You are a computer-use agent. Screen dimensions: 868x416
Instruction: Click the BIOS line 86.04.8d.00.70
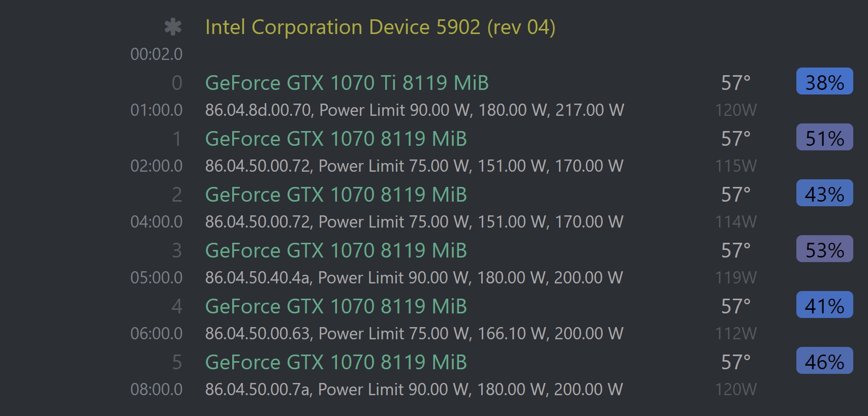tap(414, 110)
